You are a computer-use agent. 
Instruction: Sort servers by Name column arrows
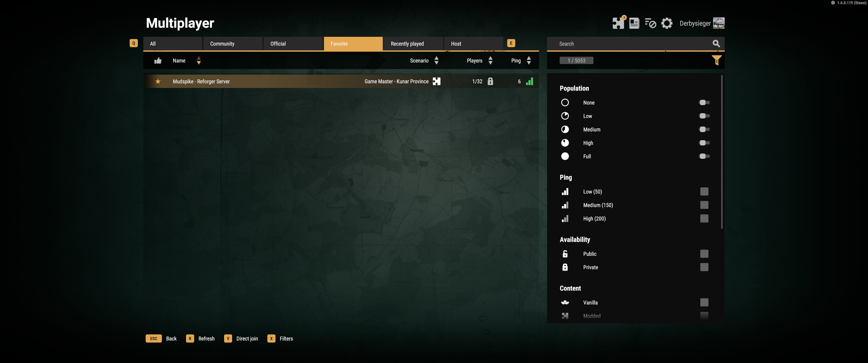coord(199,60)
